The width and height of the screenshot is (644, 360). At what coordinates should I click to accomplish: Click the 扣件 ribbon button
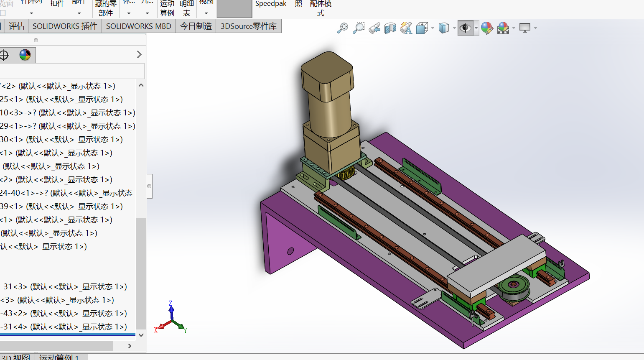pyautogui.click(x=57, y=4)
